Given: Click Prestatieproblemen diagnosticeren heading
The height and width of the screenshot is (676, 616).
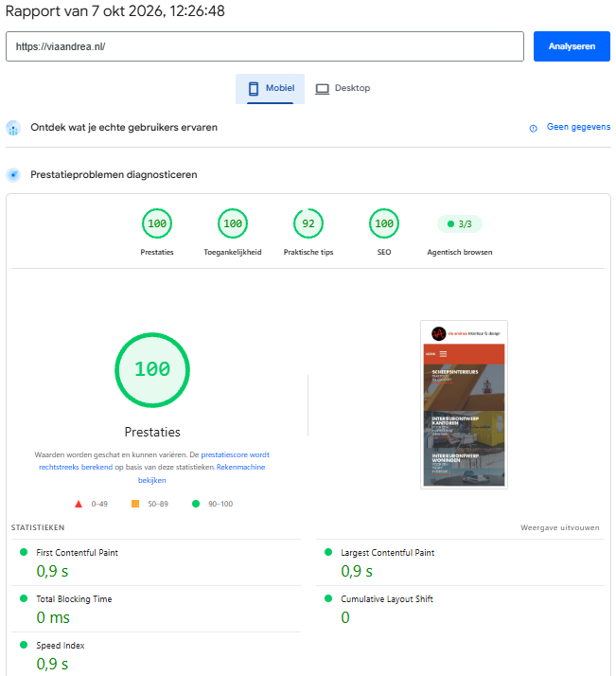Looking at the screenshot, I should click(x=114, y=174).
